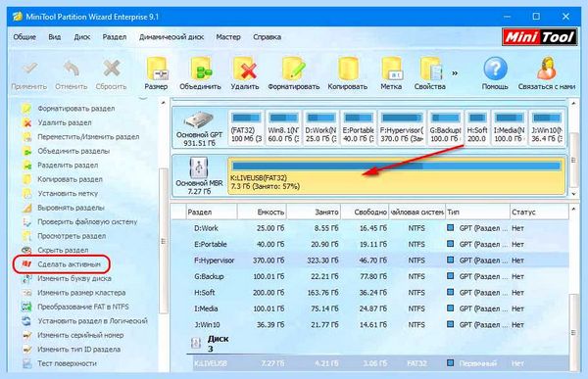Select the H:Soft table row
Image resolution: width=588 pixels, height=379 pixels.
tap(369, 293)
